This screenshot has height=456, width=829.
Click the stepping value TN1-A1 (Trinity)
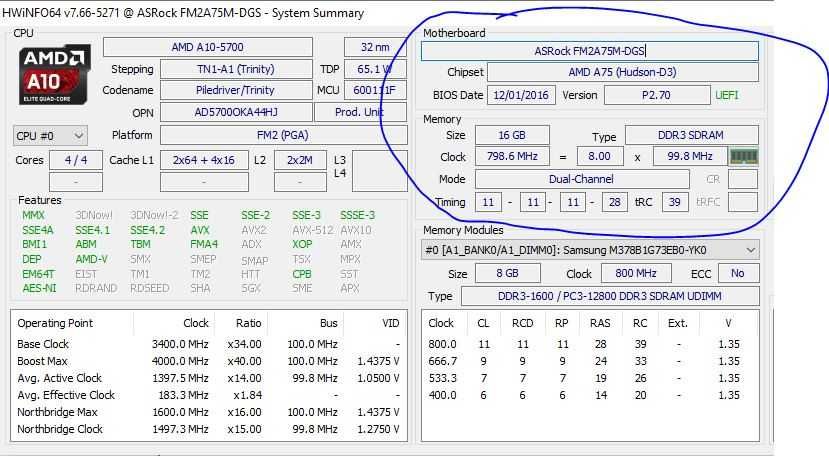point(236,69)
